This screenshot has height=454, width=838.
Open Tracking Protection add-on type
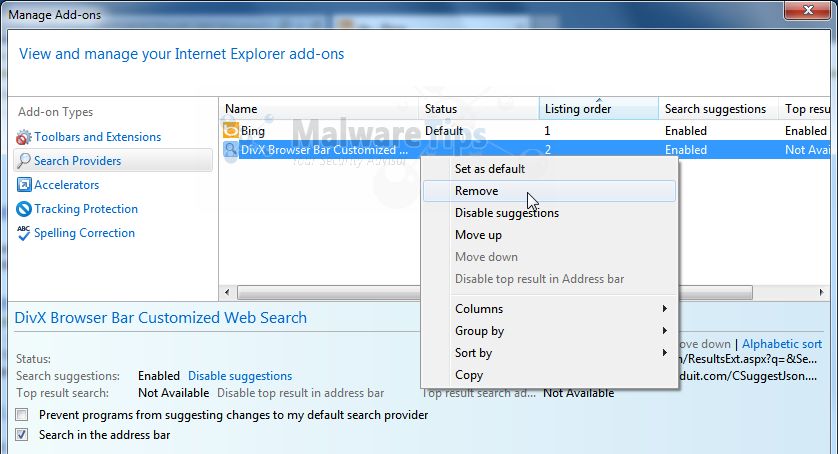point(86,209)
